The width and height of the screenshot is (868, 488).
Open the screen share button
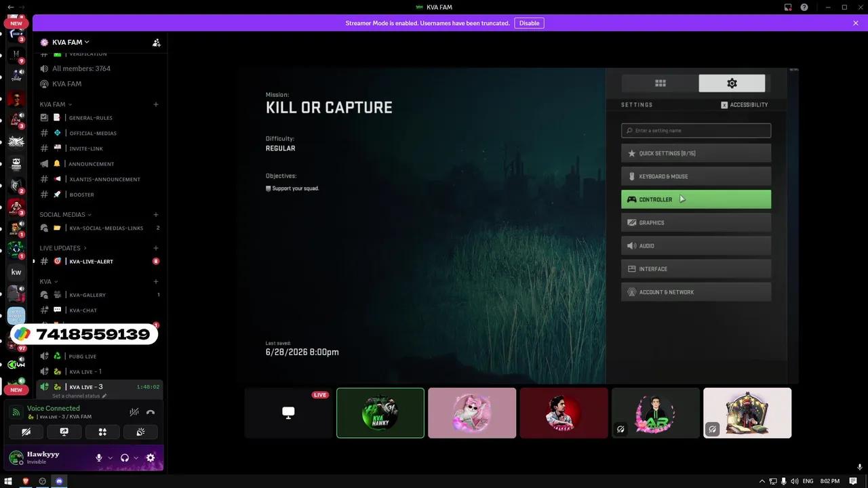(x=64, y=432)
